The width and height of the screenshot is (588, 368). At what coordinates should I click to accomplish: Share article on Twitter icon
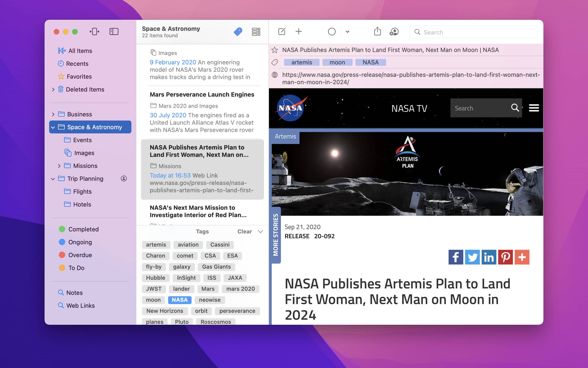point(472,257)
